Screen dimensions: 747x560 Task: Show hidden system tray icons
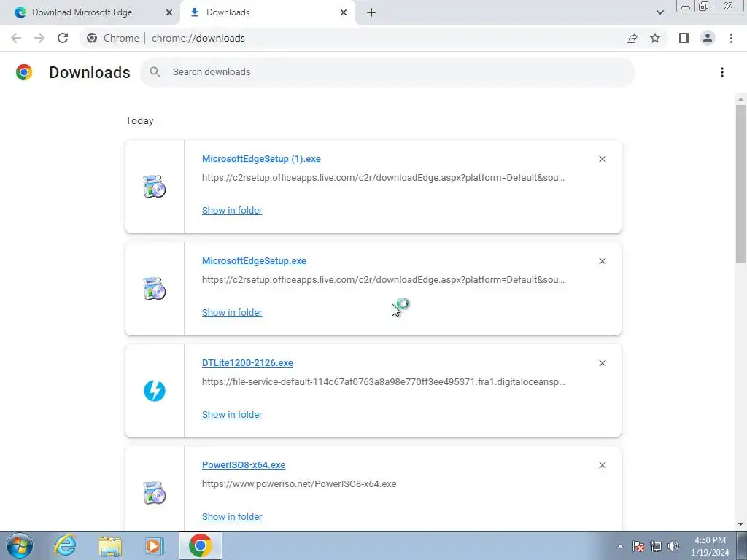(620, 546)
